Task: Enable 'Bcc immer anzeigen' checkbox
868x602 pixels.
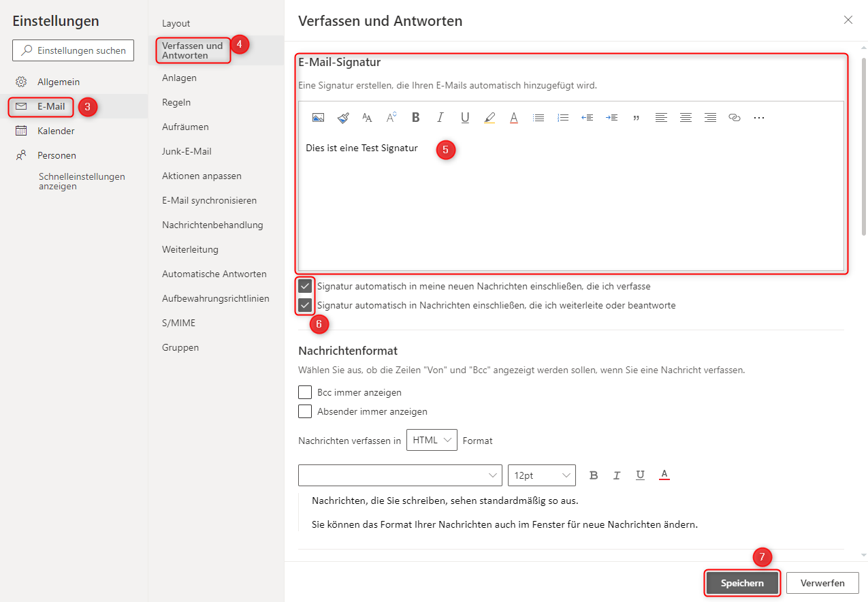Action: coord(305,392)
